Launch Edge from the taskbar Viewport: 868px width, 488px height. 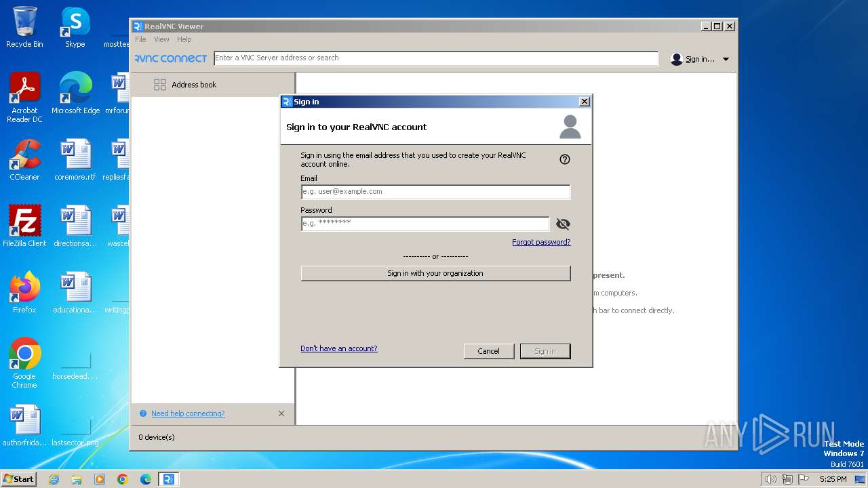(146, 479)
